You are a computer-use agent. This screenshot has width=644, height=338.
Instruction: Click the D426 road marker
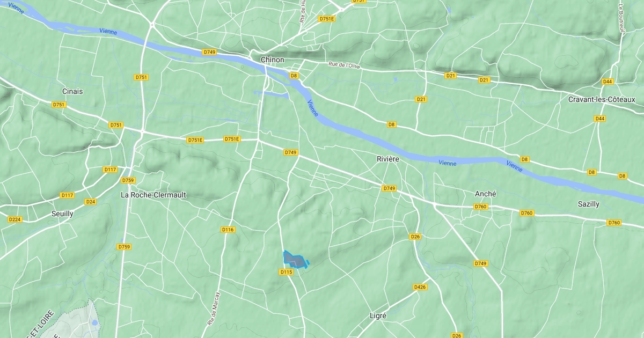coord(420,288)
